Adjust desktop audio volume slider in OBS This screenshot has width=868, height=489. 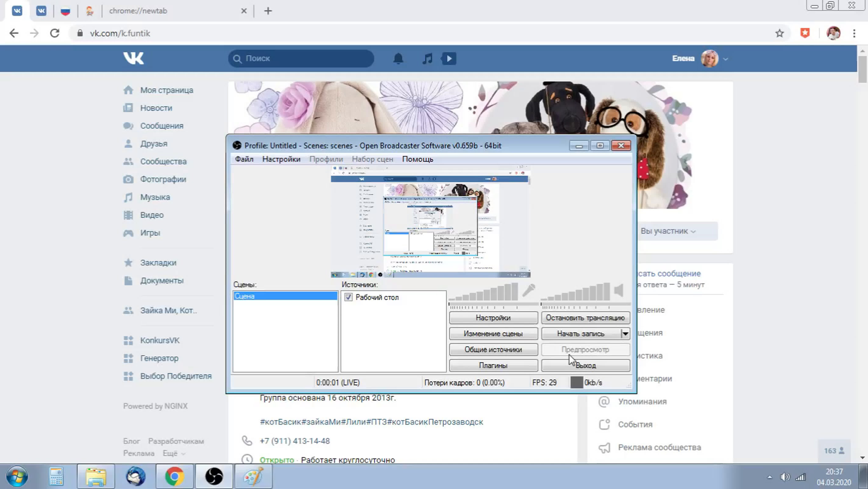tap(585, 305)
